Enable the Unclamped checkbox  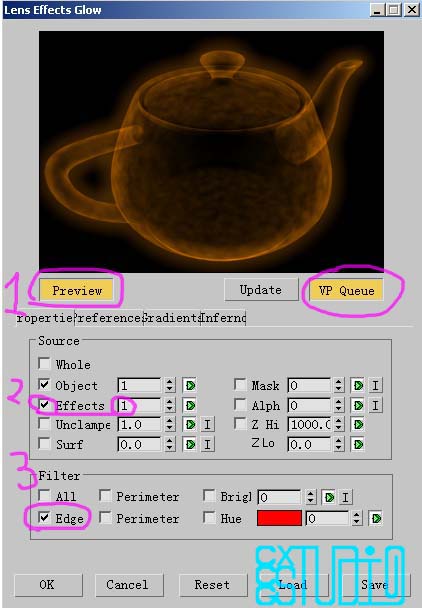click(x=44, y=424)
